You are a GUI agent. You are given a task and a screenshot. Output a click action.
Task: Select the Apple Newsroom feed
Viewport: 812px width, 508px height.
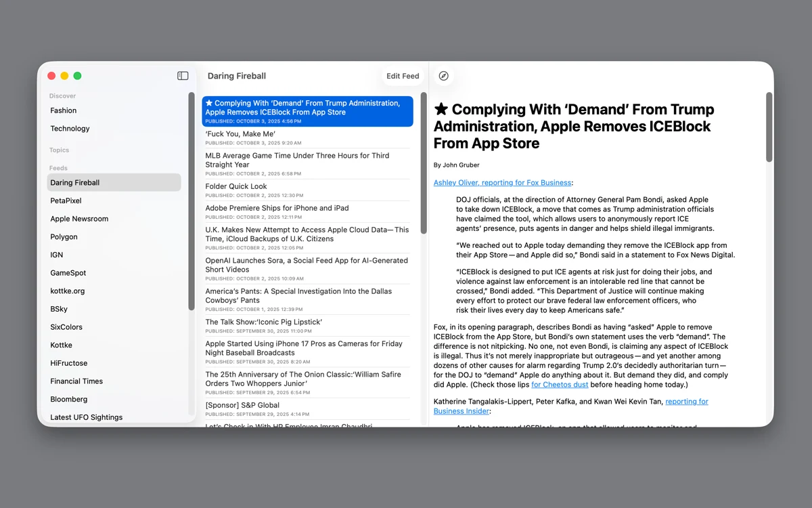pos(114,219)
